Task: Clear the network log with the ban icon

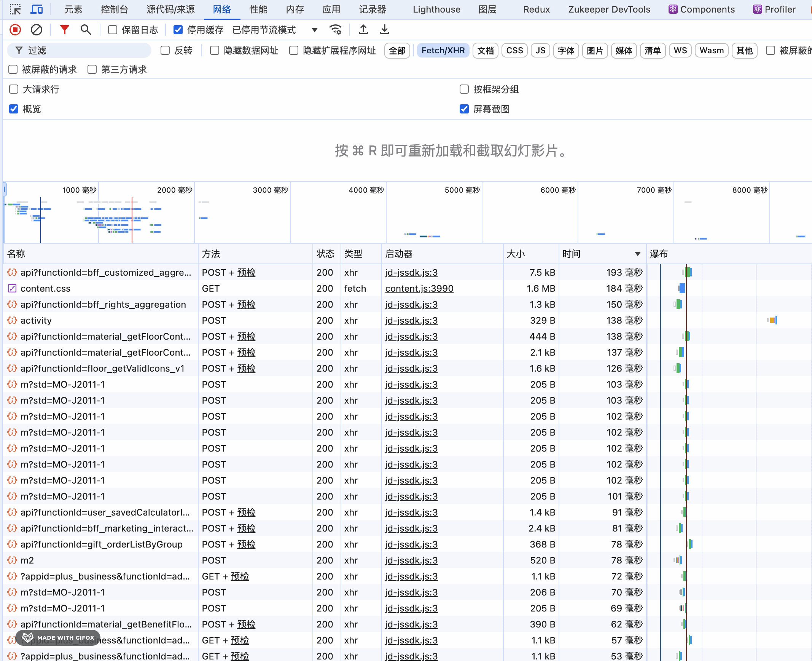Action: pyautogui.click(x=37, y=30)
